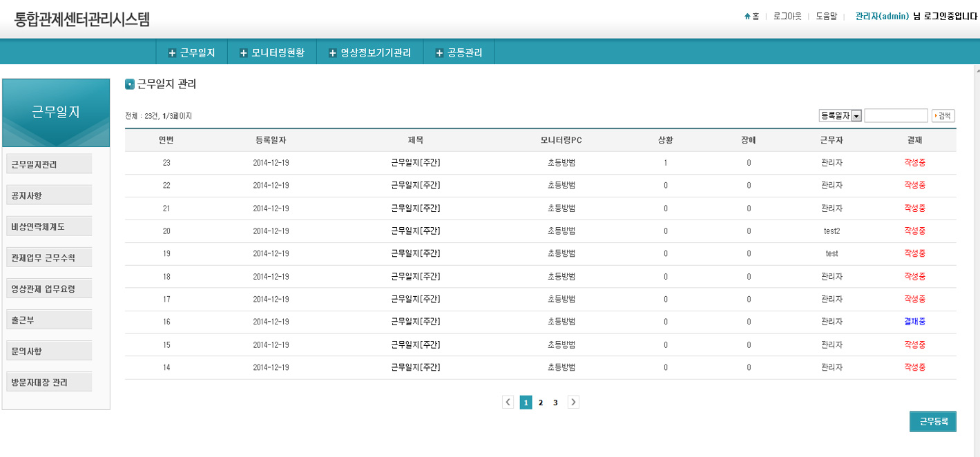The image size is (980, 457).
Task: Expand the 영상정보기기관리 top menu
Action: pos(369,52)
